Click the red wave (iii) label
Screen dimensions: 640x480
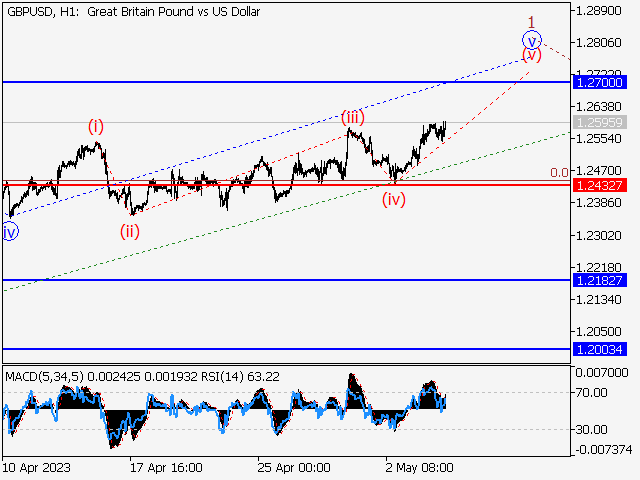coord(353,118)
